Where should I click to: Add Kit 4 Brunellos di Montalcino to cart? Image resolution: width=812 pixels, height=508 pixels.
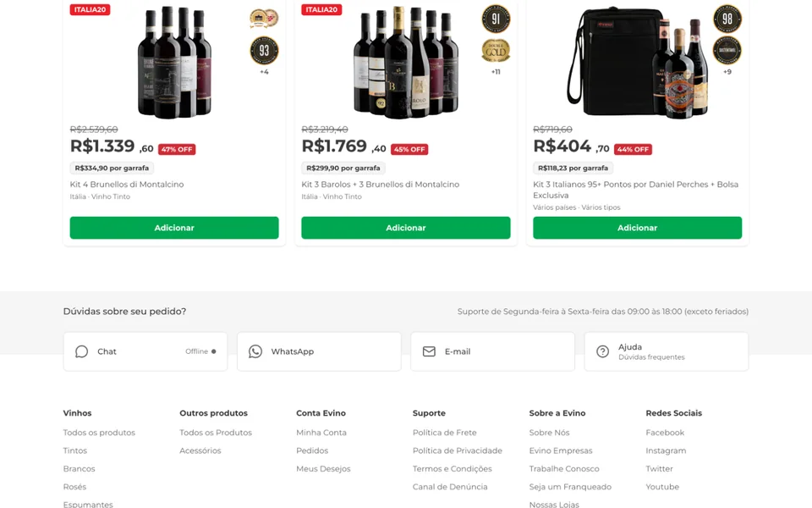(174, 228)
